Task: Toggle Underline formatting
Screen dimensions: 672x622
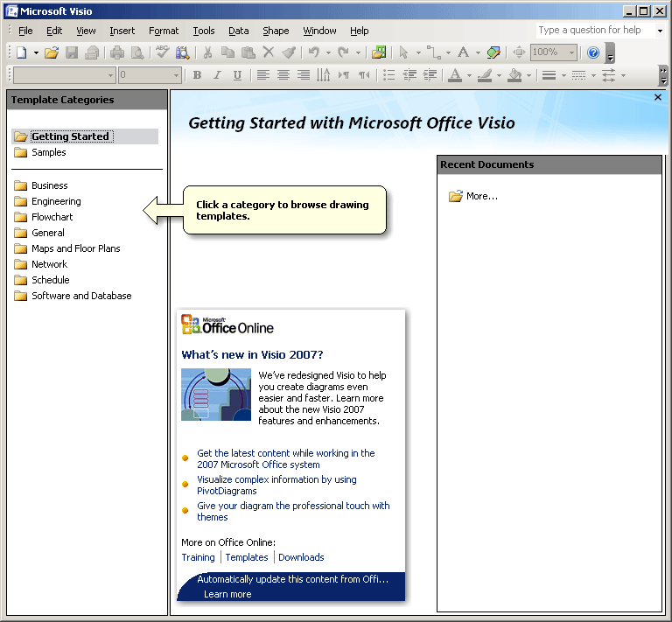Action: tap(237, 75)
